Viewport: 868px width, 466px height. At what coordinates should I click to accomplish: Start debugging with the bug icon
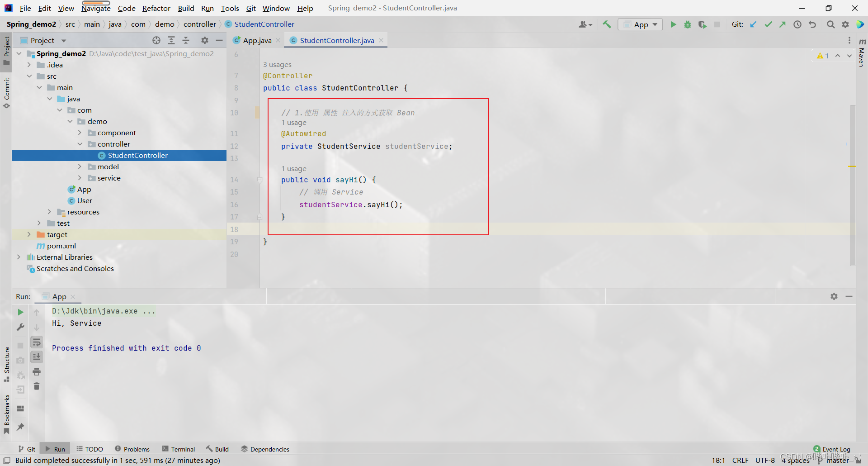tap(687, 24)
